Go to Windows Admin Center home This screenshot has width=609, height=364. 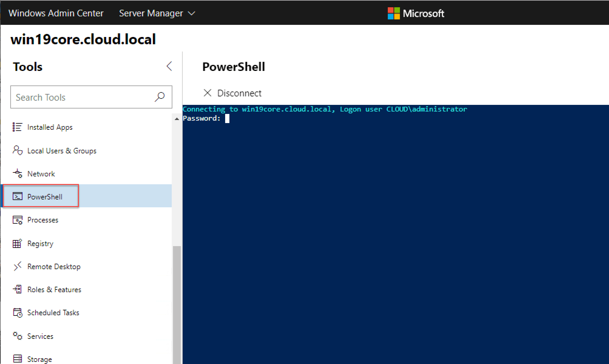[x=56, y=13]
